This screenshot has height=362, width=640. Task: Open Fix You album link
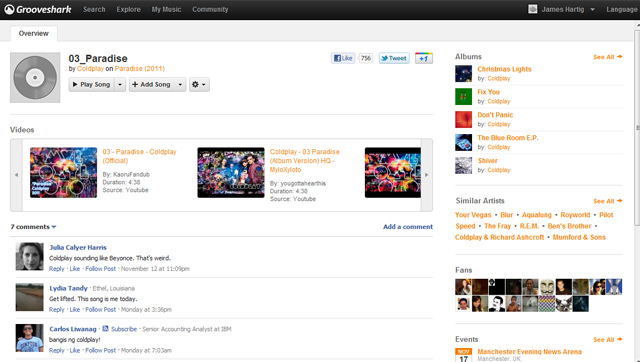point(489,92)
